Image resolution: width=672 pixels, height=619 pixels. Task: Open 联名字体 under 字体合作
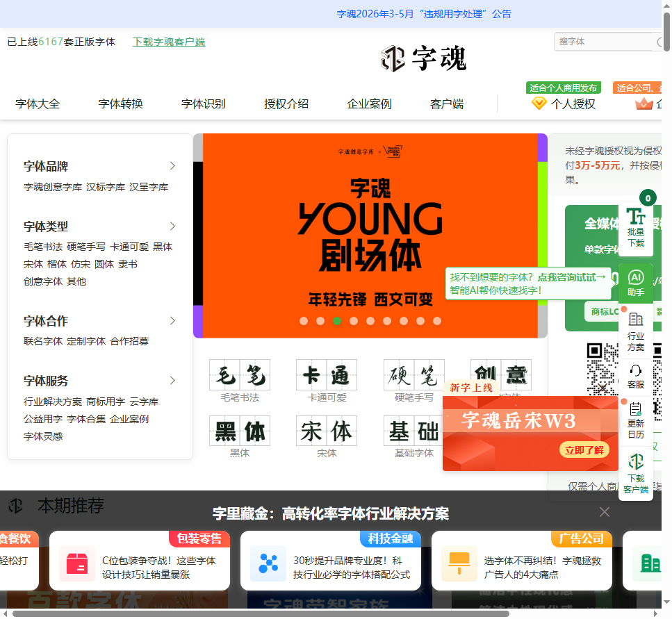pos(43,341)
